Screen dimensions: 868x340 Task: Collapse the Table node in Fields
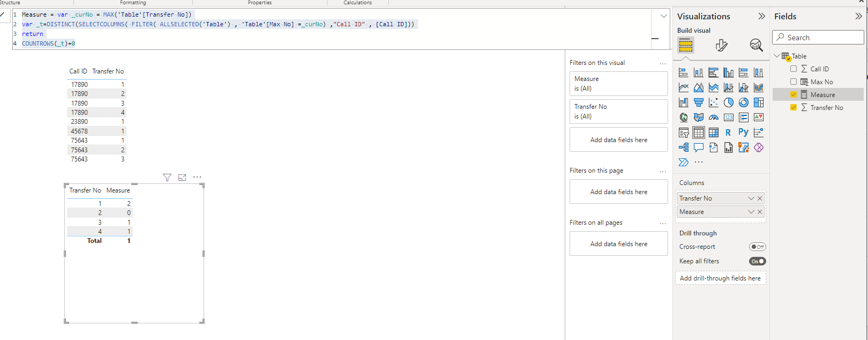(x=777, y=56)
